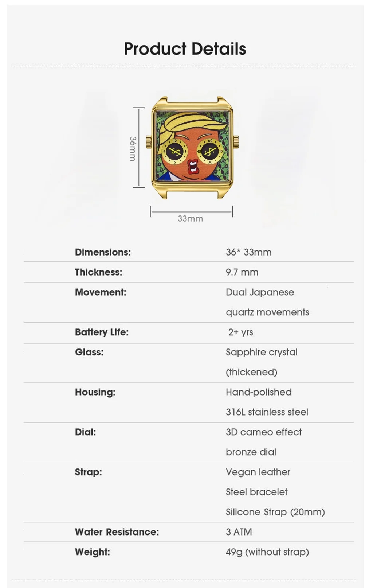Click the Silicone Strap (20mm) text
Screen dimensions: 373x588
pos(275,512)
